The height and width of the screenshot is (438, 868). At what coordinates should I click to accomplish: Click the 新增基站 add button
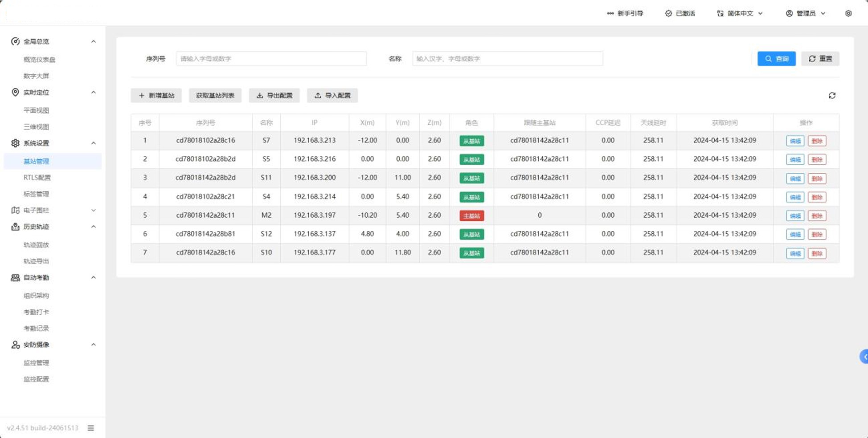pyautogui.click(x=156, y=96)
